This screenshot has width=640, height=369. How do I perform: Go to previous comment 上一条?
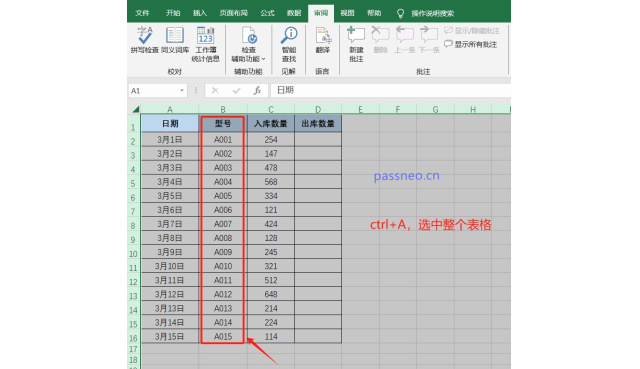[x=404, y=40]
